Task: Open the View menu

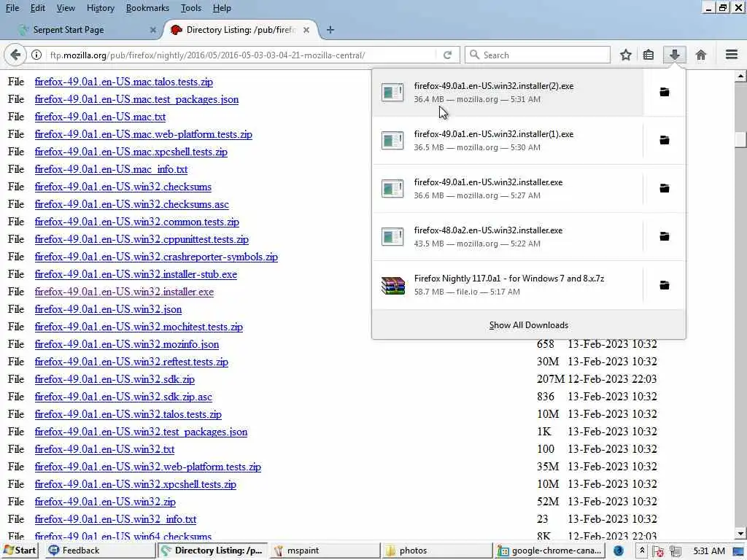Action: tap(66, 8)
